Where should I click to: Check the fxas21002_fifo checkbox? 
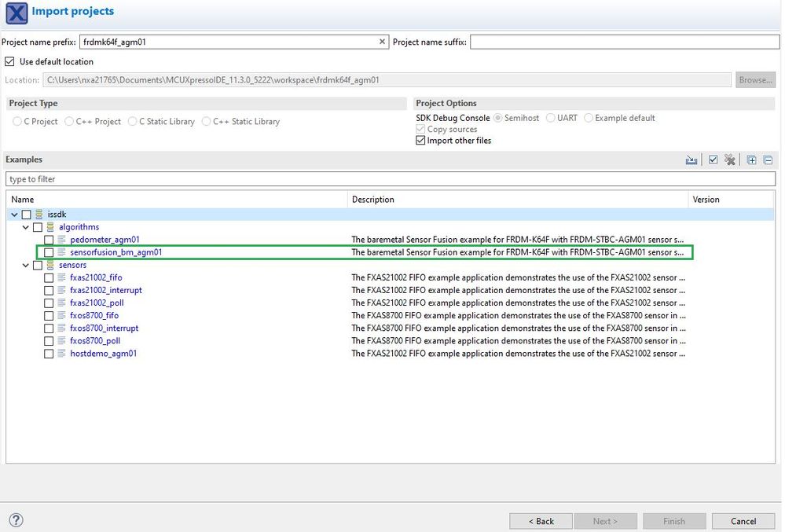[x=49, y=277]
